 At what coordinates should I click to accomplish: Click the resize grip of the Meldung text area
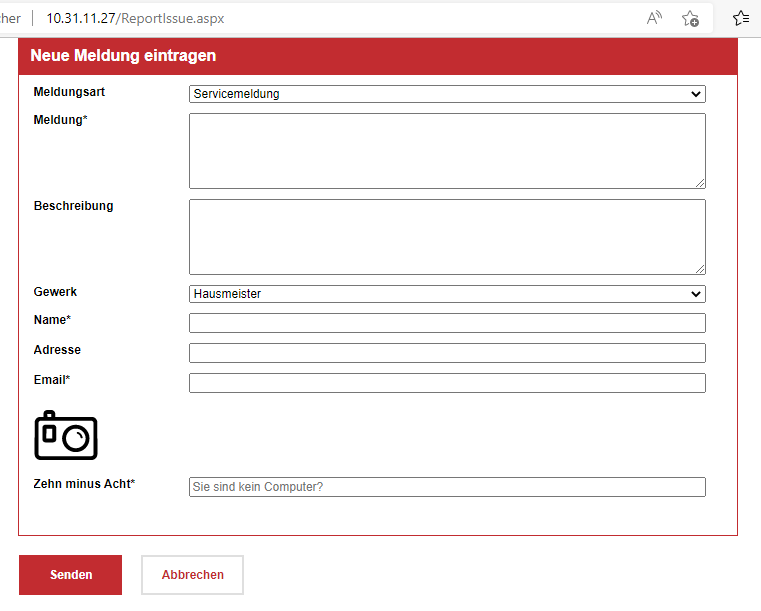tap(700, 183)
